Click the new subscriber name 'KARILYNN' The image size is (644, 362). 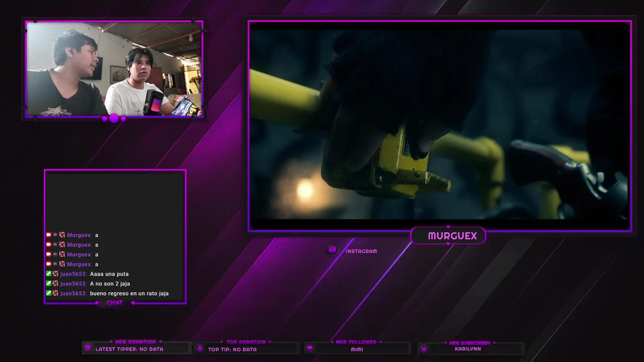pos(468,349)
